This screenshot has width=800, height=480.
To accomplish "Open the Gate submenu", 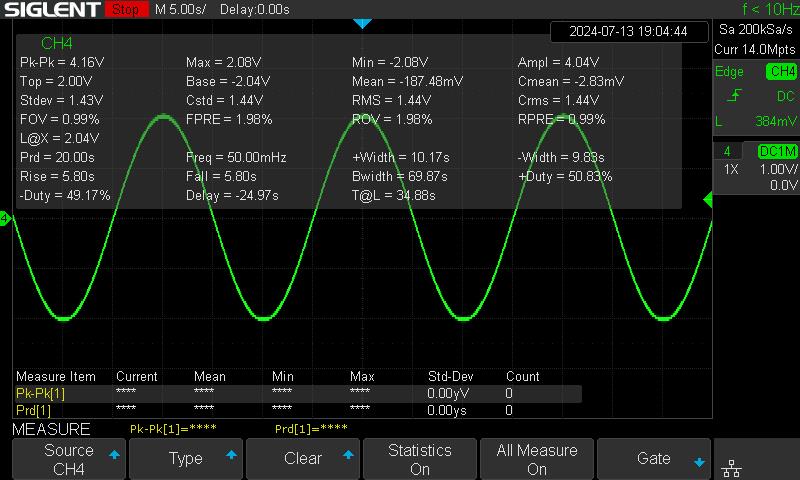I will [654, 459].
